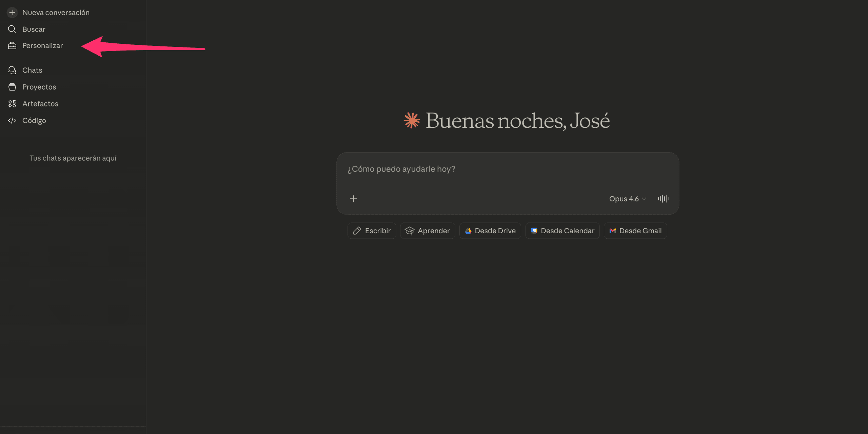The height and width of the screenshot is (434, 868).
Task: Click the Artefactos shapes icon
Action: click(x=12, y=104)
